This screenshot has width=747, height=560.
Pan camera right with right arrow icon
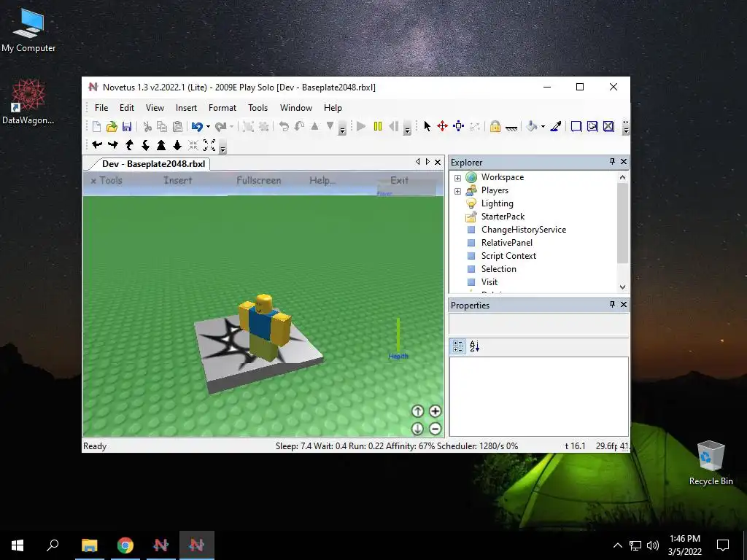click(113, 145)
